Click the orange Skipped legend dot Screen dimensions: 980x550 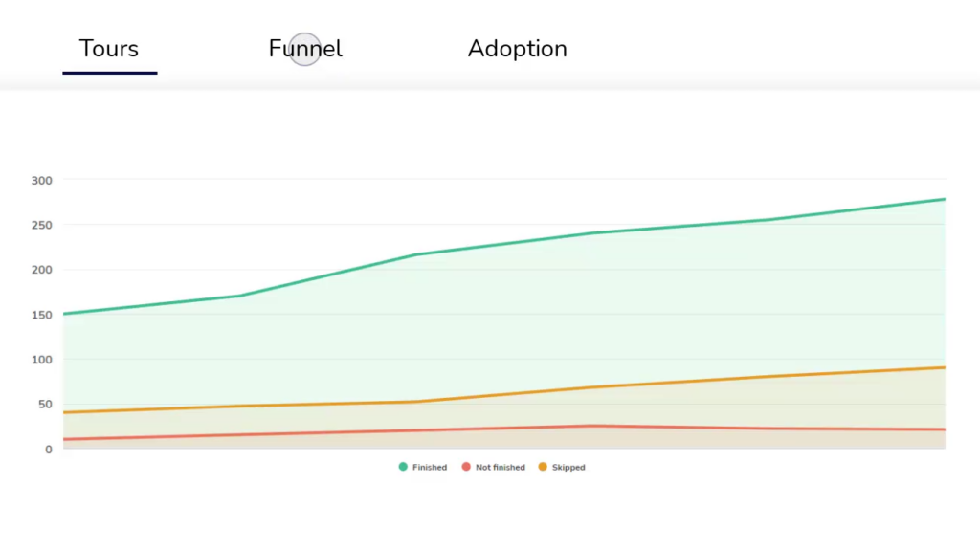(x=543, y=466)
